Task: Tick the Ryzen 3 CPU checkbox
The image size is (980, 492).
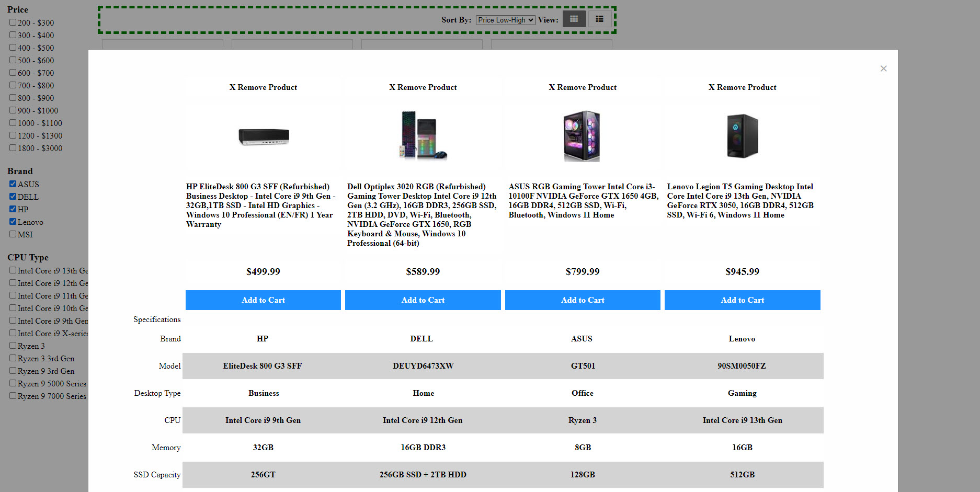Action: [x=13, y=346]
